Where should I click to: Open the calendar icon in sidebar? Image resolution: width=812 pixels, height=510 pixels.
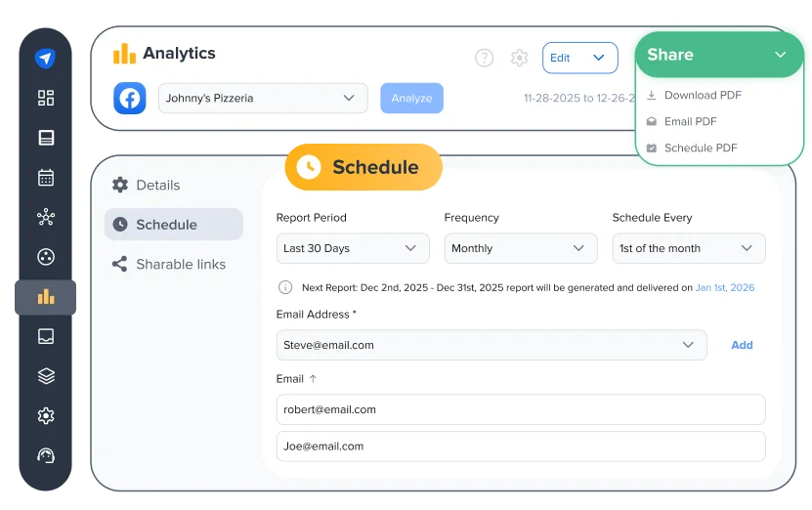(x=46, y=178)
